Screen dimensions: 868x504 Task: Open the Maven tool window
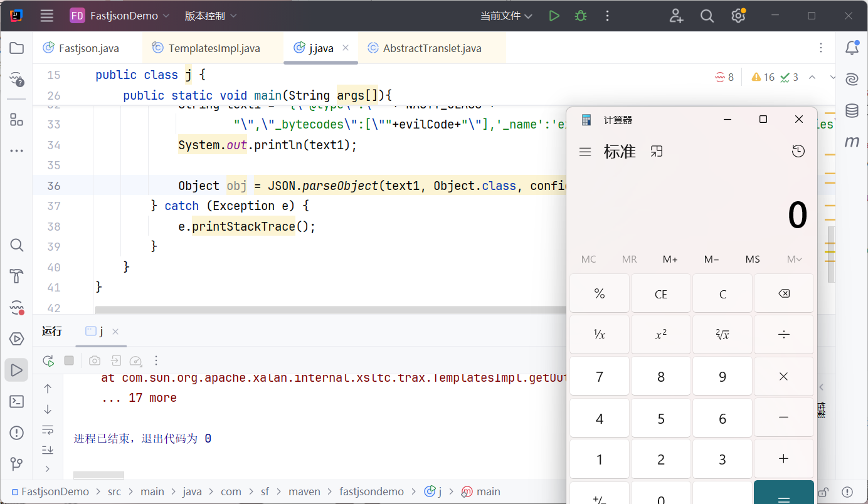tap(852, 142)
